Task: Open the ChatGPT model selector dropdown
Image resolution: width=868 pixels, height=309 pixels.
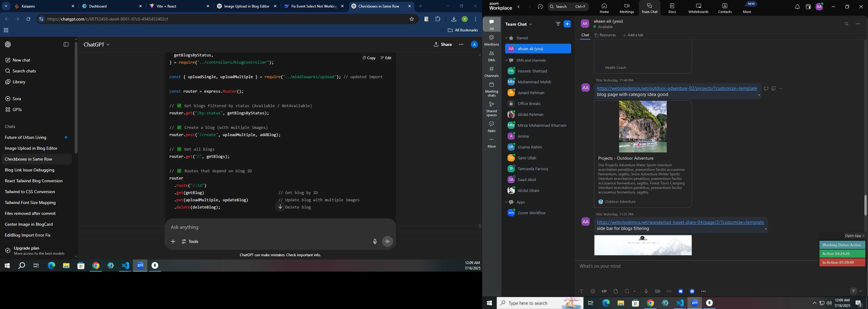Action: (x=97, y=45)
